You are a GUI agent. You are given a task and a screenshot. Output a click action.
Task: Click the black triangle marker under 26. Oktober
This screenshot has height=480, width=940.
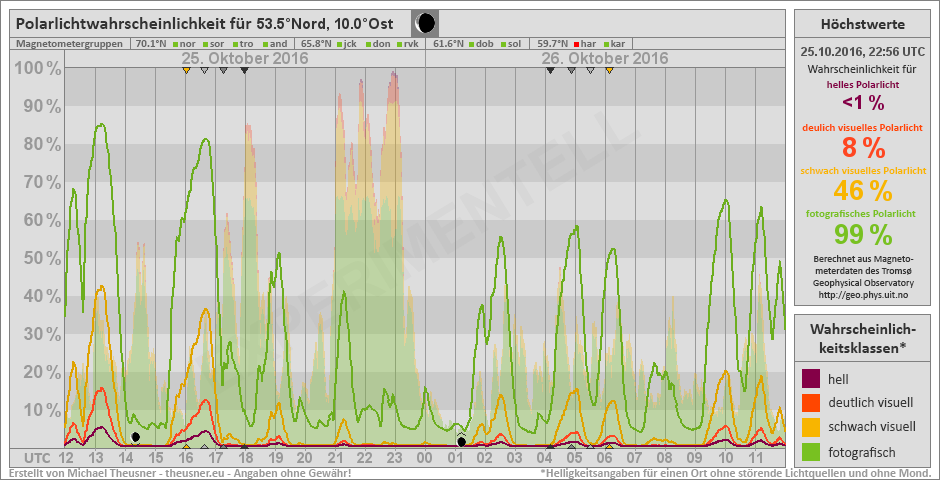(x=550, y=70)
